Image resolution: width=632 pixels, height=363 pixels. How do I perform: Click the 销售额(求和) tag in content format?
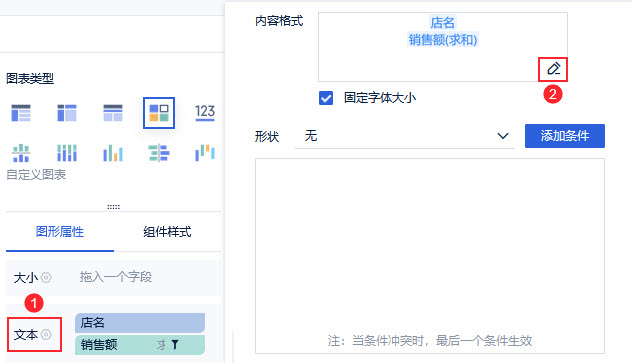pyautogui.click(x=443, y=39)
